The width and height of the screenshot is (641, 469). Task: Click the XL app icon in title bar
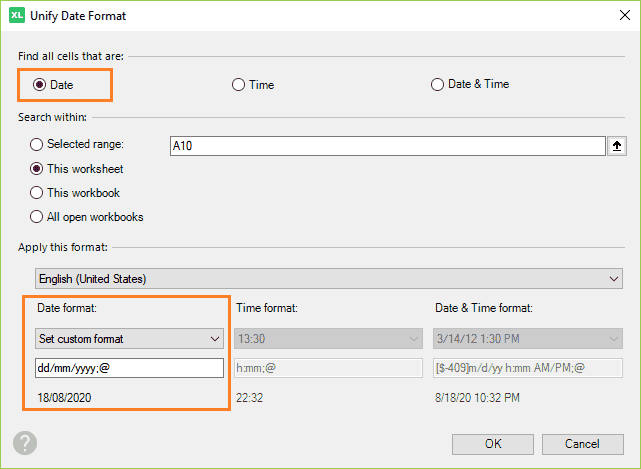point(17,16)
